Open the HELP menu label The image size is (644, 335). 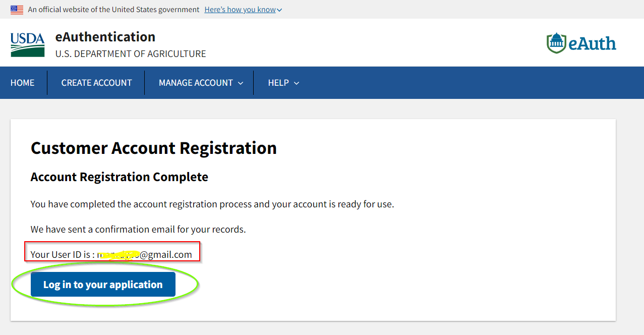coord(278,83)
